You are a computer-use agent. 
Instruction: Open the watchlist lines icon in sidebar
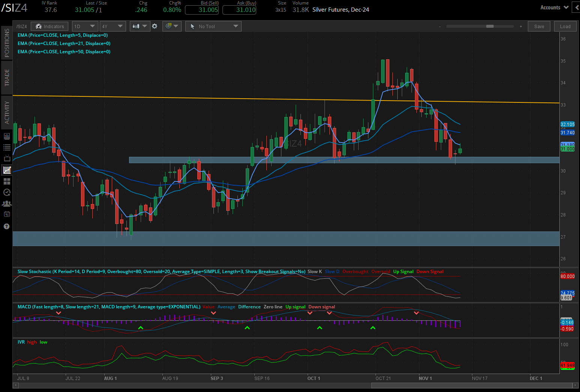[7, 147]
